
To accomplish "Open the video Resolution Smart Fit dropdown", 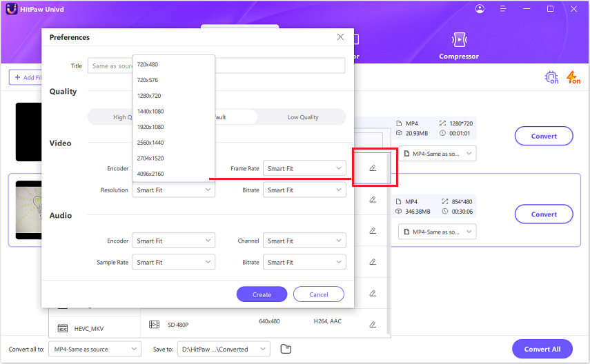I will pos(173,190).
